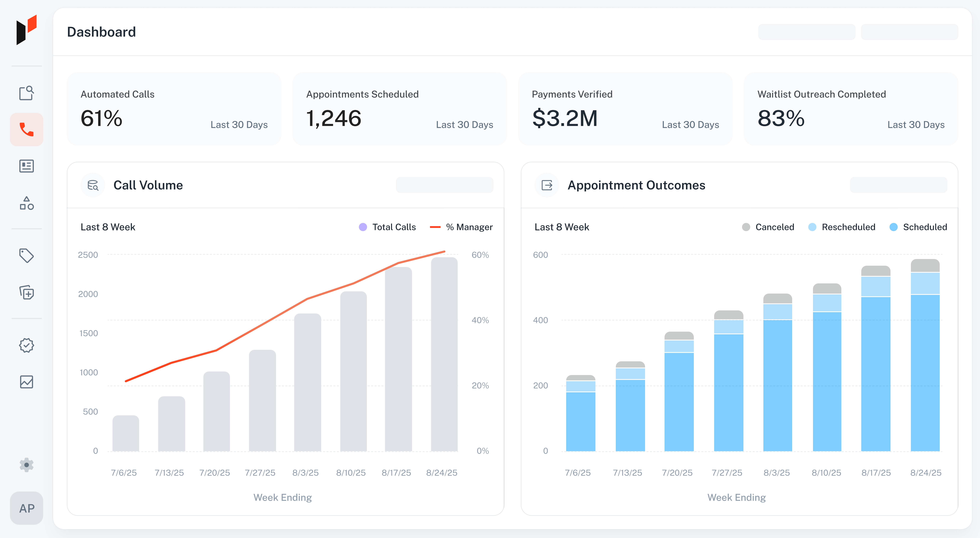This screenshot has width=980, height=538.
Task: Open settings gear in sidebar
Action: [x=27, y=465]
